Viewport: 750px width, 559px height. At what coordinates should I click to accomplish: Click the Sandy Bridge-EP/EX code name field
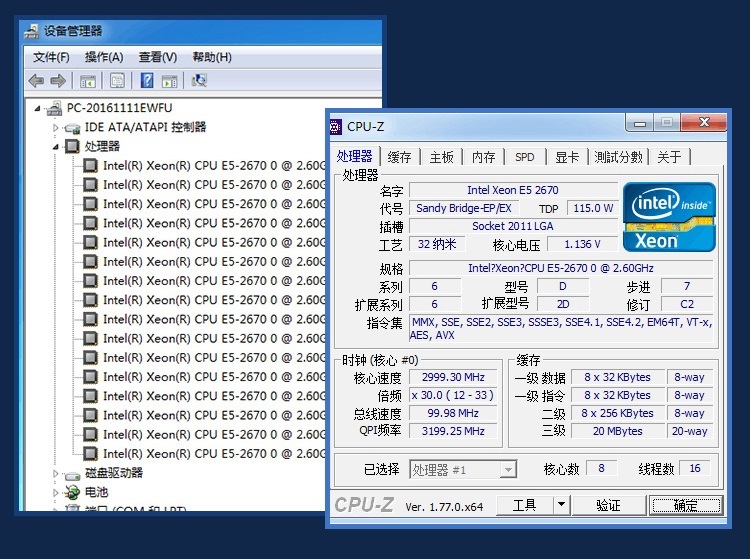click(x=463, y=208)
